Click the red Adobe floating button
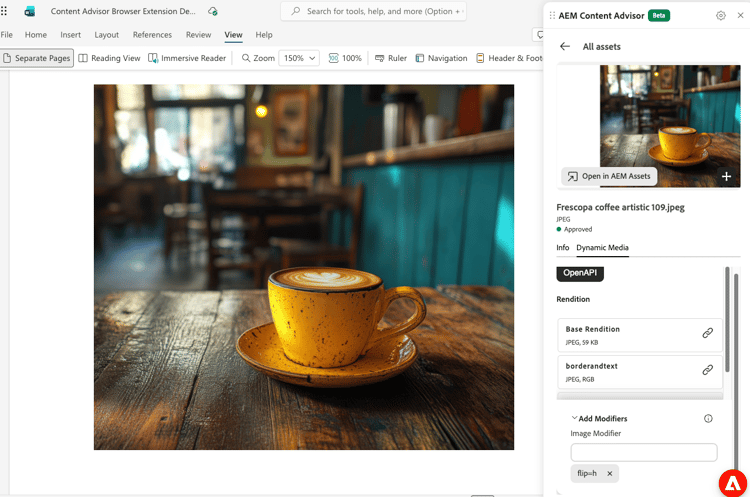The image size is (750, 497). [x=732, y=484]
